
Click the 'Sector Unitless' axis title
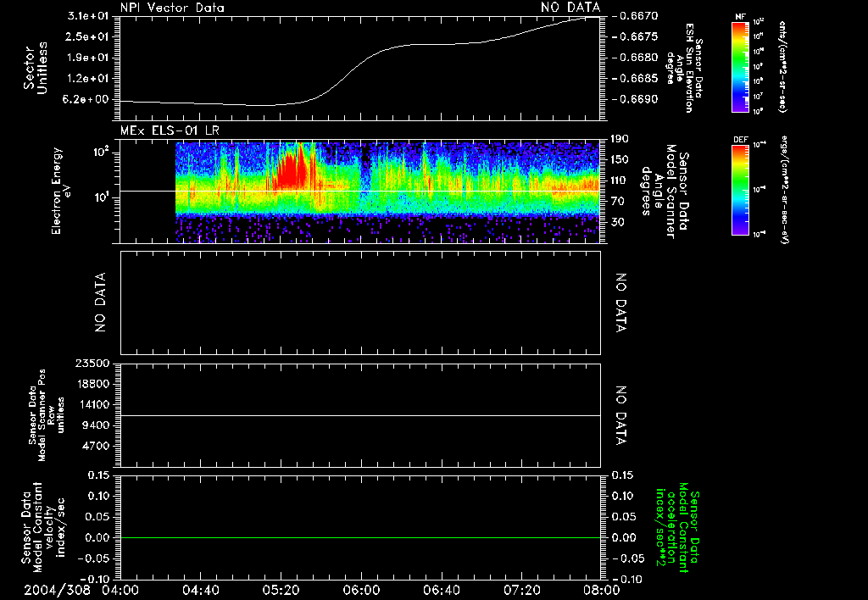pyautogui.click(x=36, y=68)
